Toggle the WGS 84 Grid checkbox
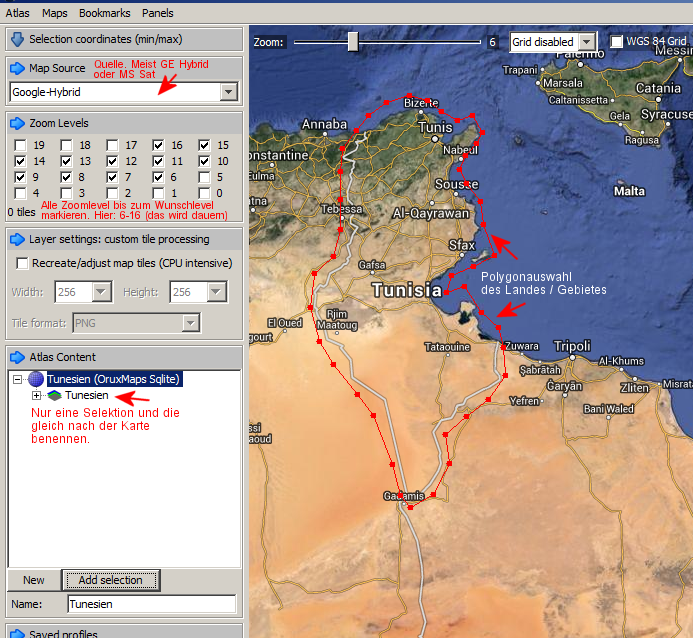The width and height of the screenshot is (693, 638). (x=616, y=42)
